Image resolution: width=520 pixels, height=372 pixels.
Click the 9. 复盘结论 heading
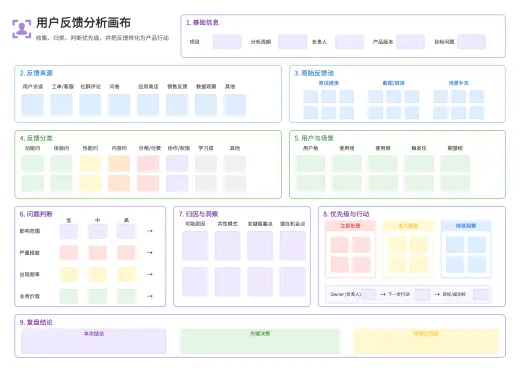tap(36, 322)
